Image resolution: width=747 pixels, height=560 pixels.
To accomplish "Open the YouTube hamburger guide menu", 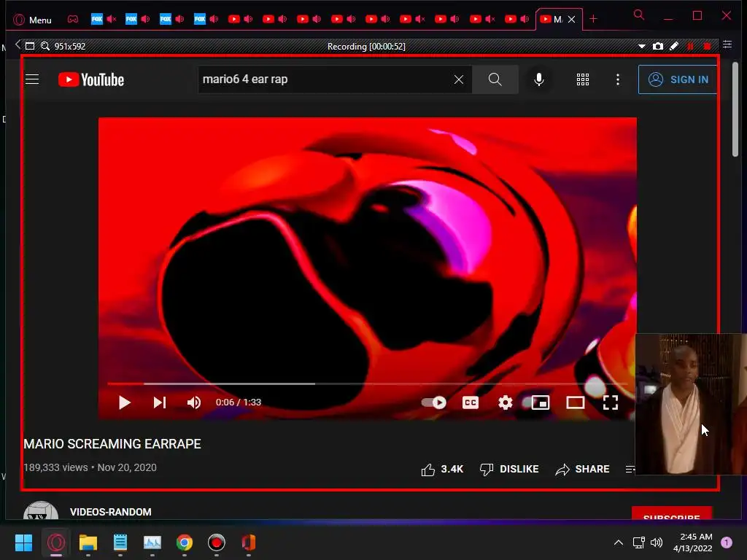I will tap(32, 79).
